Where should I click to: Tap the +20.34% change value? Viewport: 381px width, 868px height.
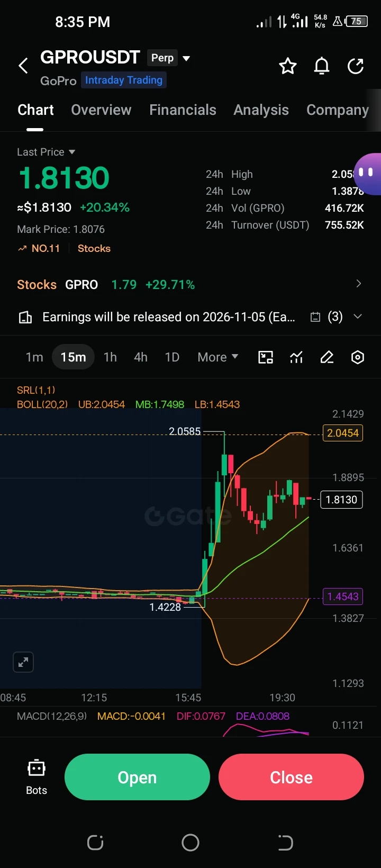pyautogui.click(x=105, y=207)
